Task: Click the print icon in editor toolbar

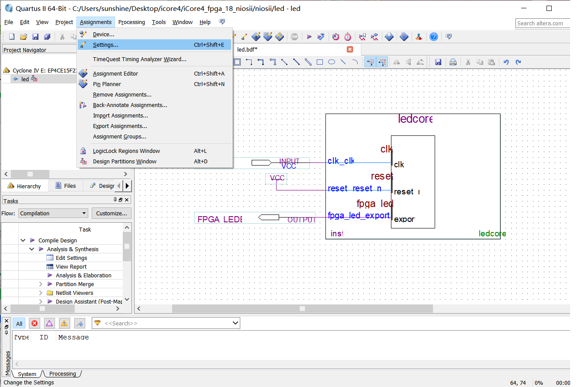Action: click(x=453, y=62)
